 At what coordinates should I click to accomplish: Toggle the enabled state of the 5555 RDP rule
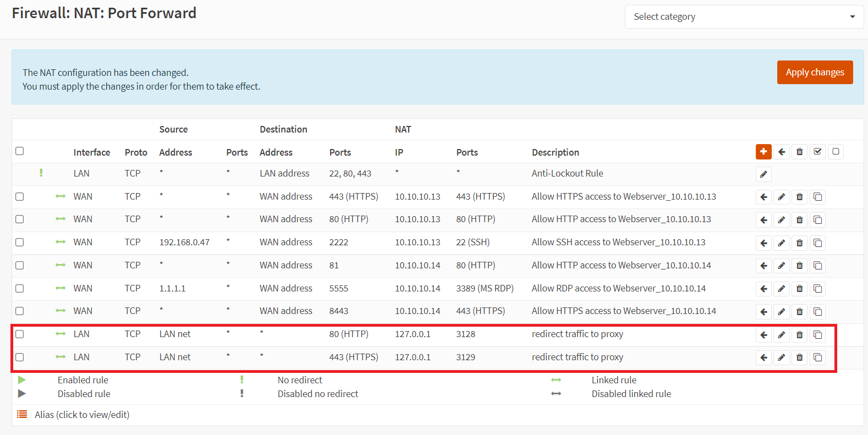[61, 288]
